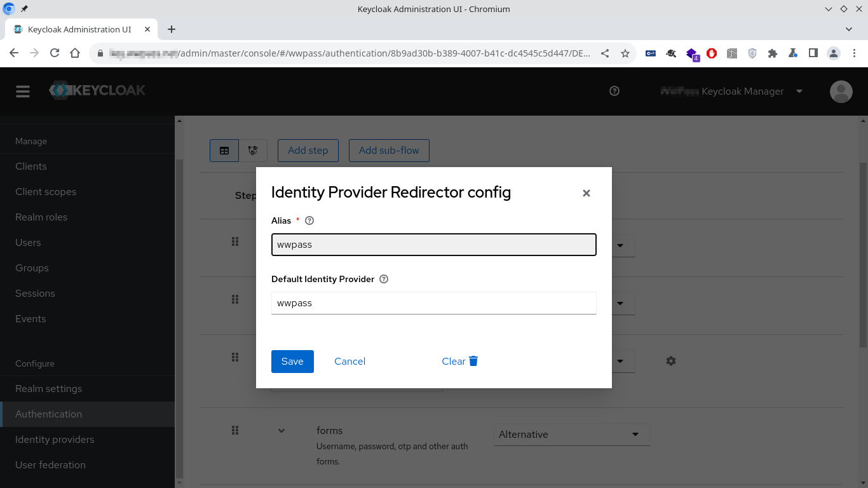Open the hamburger navigation menu
The width and height of the screenshot is (868, 488).
click(x=23, y=91)
